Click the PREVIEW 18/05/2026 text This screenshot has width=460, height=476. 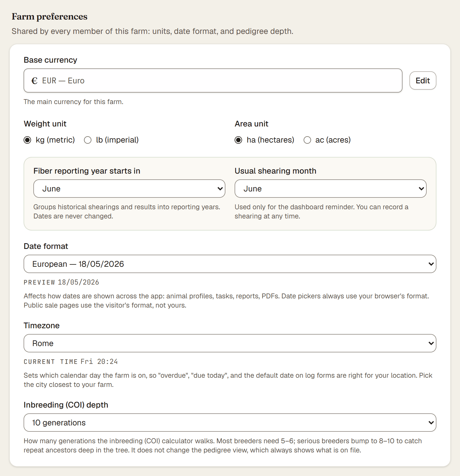(61, 282)
